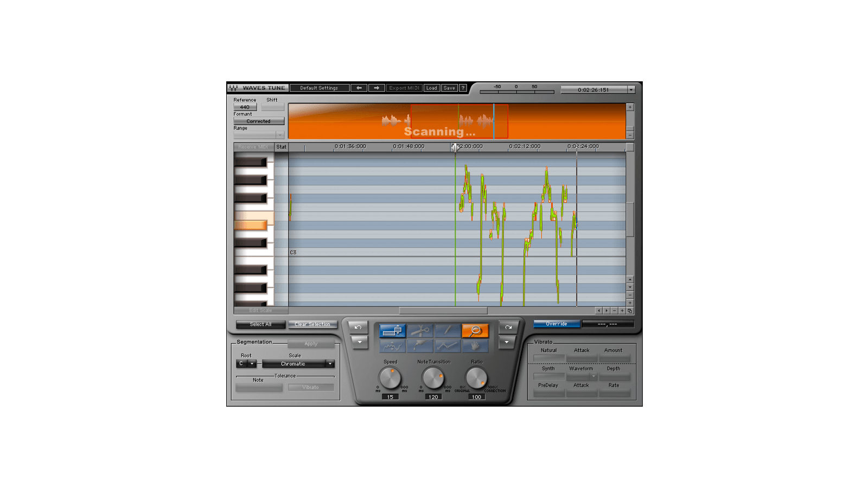The image size is (868, 488).
Task: Click the overlapping squares zoom-fit icon
Action: tap(630, 311)
